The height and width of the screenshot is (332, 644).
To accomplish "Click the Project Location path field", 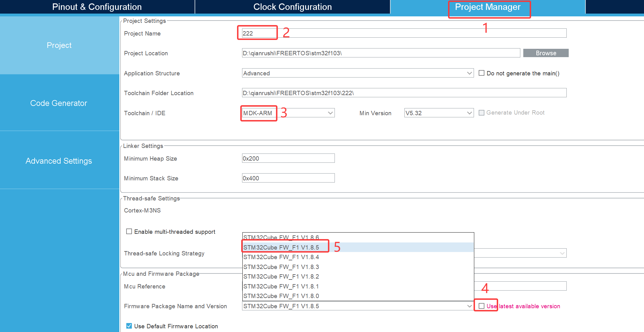I will pos(381,53).
